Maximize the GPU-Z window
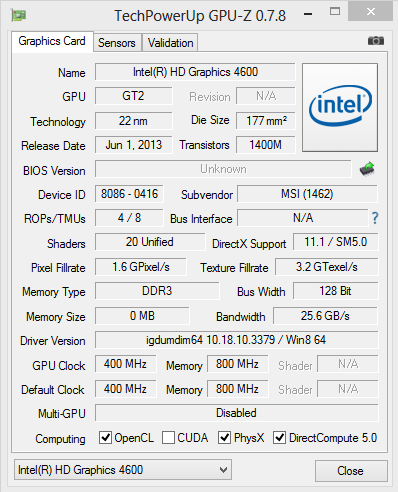 (335, 12)
